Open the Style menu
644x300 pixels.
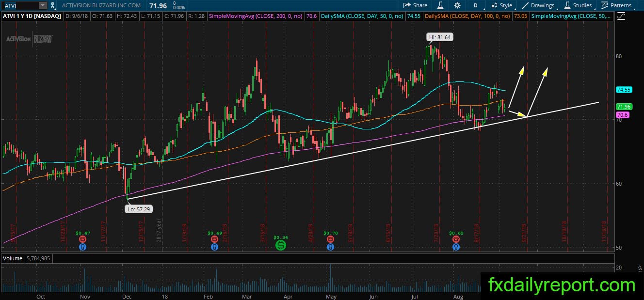point(501,5)
